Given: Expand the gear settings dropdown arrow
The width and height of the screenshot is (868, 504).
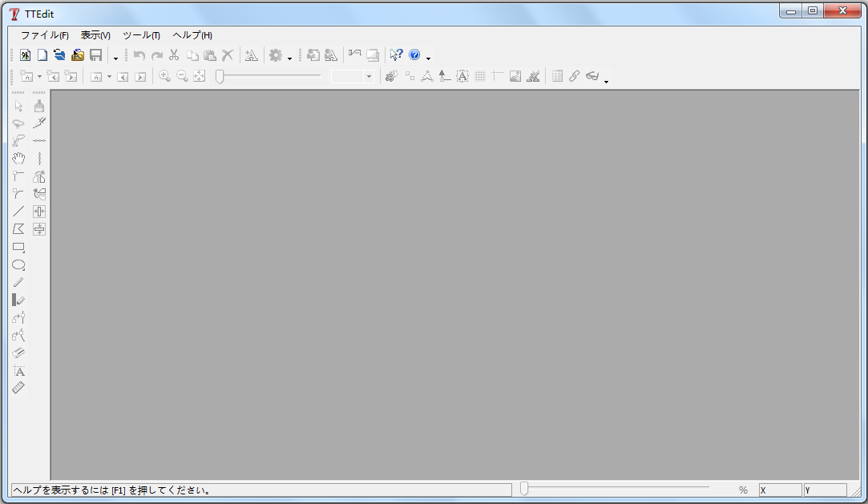Looking at the screenshot, I should (289, 57).
